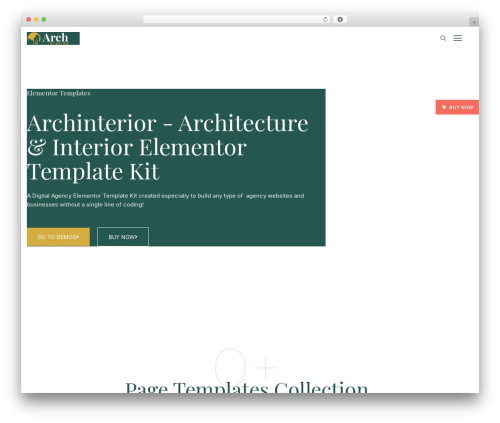Click the Page Templates Collection heading
500x423 pixels.
247,387
